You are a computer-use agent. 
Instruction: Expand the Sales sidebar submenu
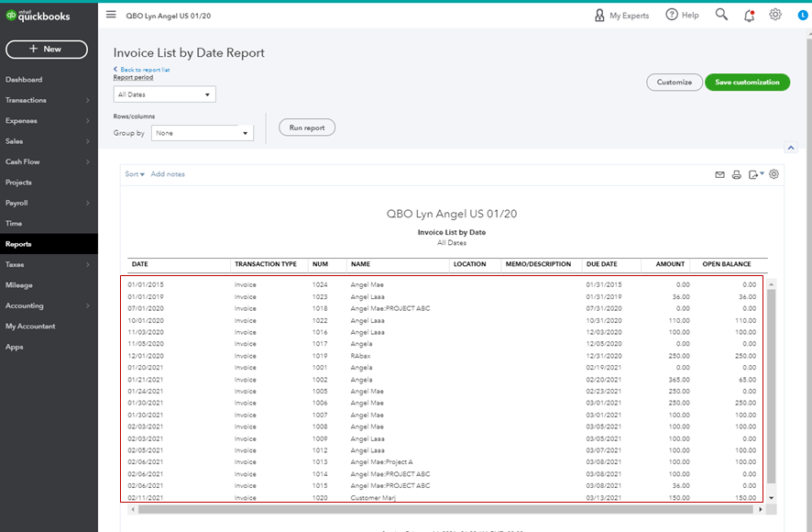click(87, 141)
